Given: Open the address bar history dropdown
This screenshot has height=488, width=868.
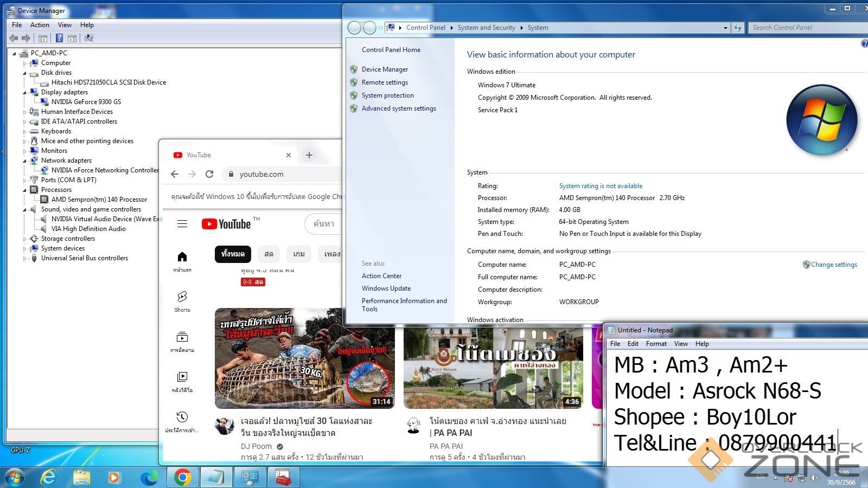Looking at the screenshot, I should pyautogui.click(x=725, y=28).
